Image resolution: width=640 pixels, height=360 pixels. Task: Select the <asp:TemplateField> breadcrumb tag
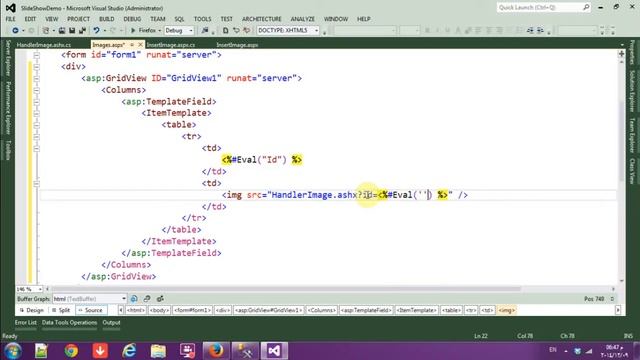pos(366,310)
